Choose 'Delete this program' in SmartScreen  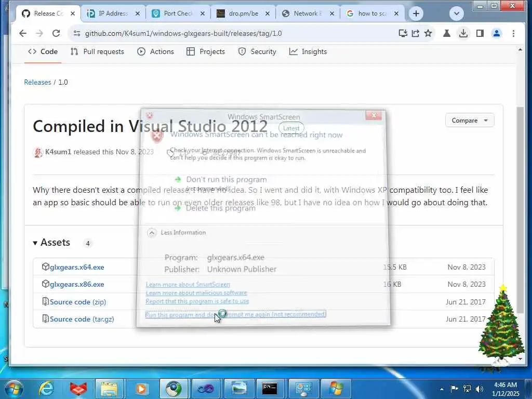[220, 208]
